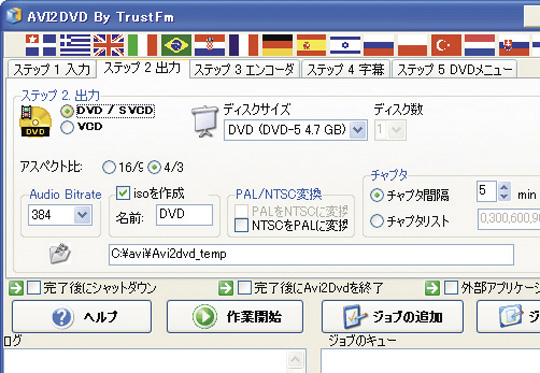The width and height of the screenshot is (540, 373).
Task: Pick the German flag language icon
Action: (x=277, y=45)
